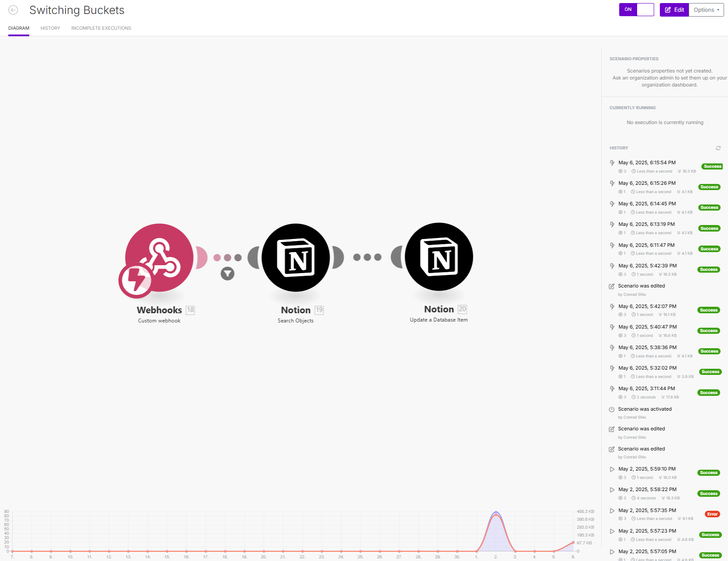Open the May 2, 2025, 5:59:10 PM execution
728x561 pixels.
tap(647, 469)
